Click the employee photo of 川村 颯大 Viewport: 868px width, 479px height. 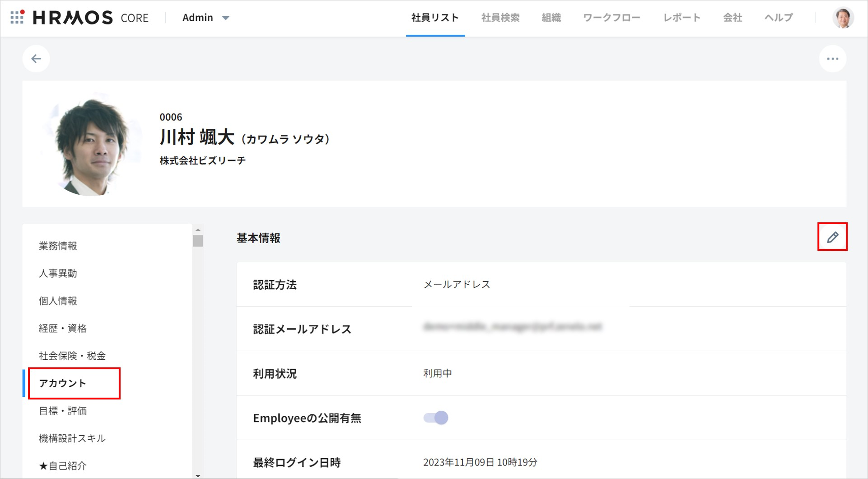pos(92,145)
